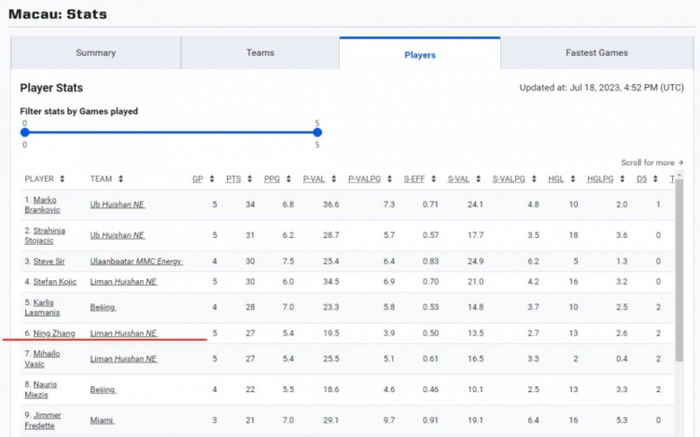Sort by TEAM column arrows icon
This screenshot has height=437, width=700.
[x=121, y=179]
